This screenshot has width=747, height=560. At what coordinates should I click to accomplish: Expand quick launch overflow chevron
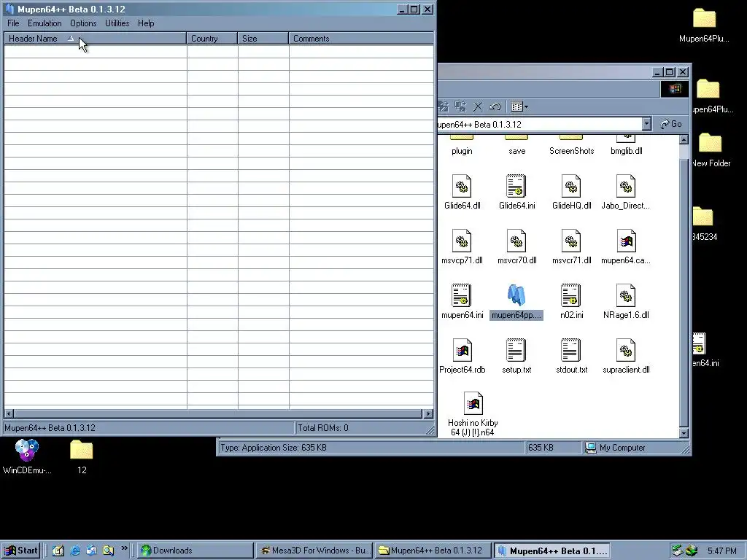(x=124, y=548)
